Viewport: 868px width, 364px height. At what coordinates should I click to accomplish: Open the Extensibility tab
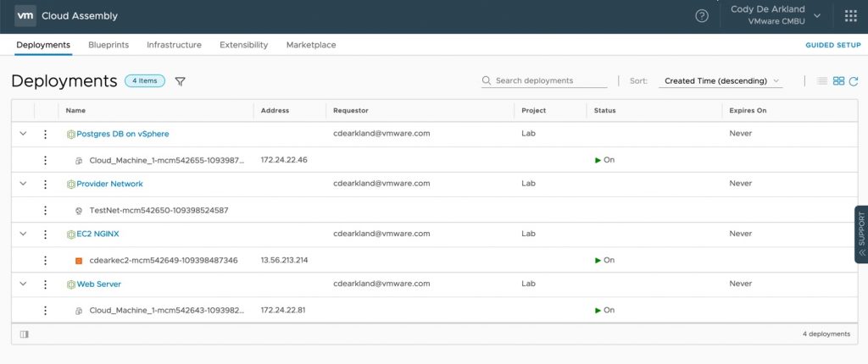[243, 45]
